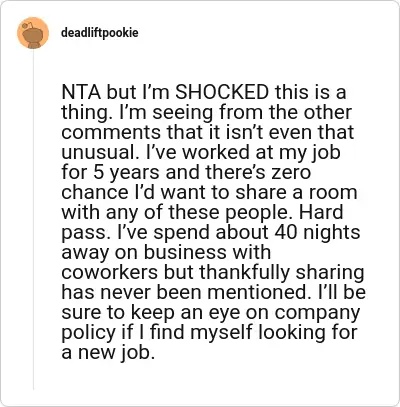Image resolution: width=400 pixels, height=407 pixels.
Task: Click 'other comments' phrase in the text
Action: click(x=207, y=122)
